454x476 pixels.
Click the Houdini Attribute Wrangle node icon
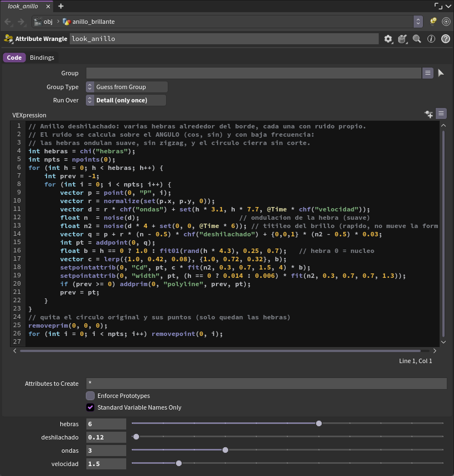click(x=8, y=39)
